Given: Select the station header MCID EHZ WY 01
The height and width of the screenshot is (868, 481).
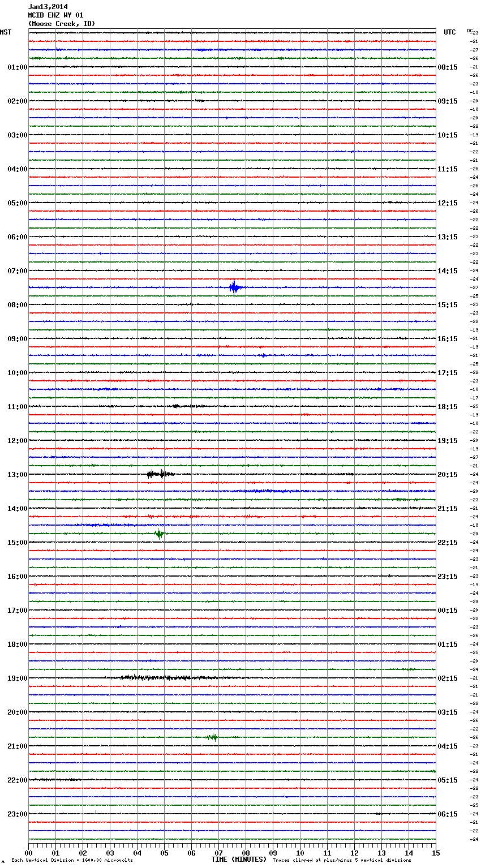Looking at the screenshot, I should point(55,15).
